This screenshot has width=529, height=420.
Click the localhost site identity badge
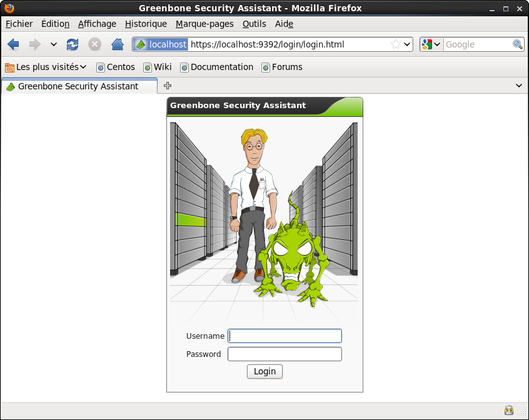161,44
